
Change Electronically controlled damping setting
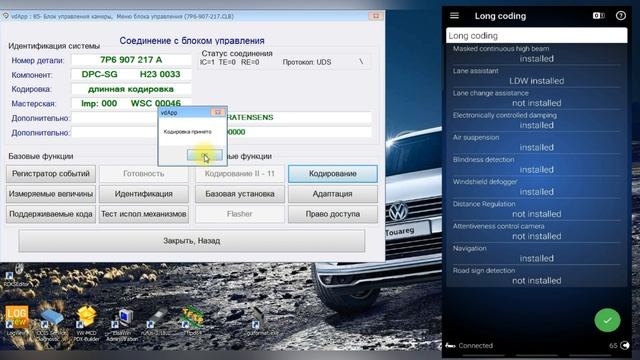click(536, 121)
